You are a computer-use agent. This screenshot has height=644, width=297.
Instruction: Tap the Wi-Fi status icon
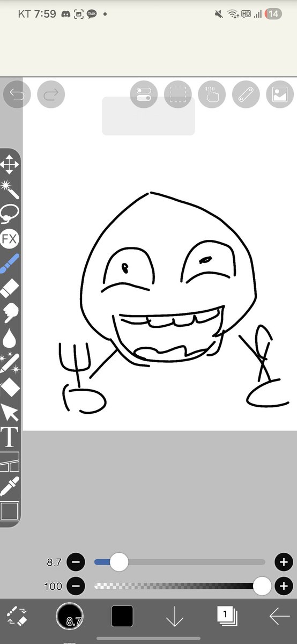pos(233,14)
